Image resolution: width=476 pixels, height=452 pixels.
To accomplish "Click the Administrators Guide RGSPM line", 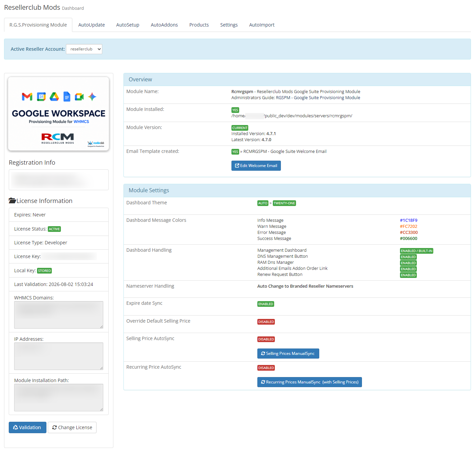I will click(x=296, y=98).
